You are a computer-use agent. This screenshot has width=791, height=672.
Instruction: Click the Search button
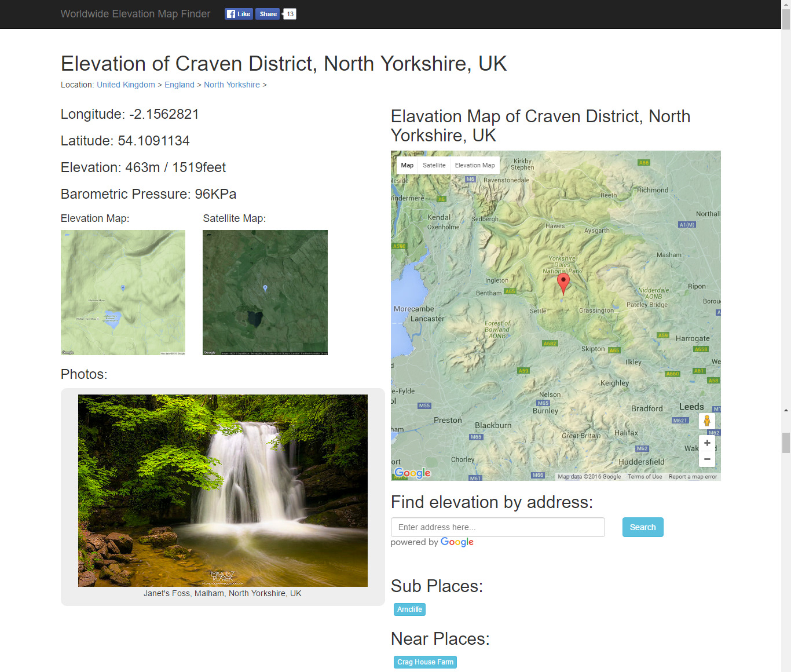[642, 527]
